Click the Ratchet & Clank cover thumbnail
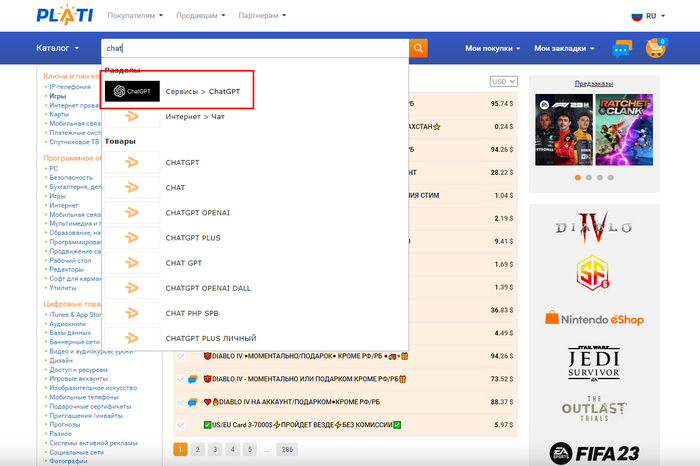Viewport: 700px width, 466px height. pos(624,130)
